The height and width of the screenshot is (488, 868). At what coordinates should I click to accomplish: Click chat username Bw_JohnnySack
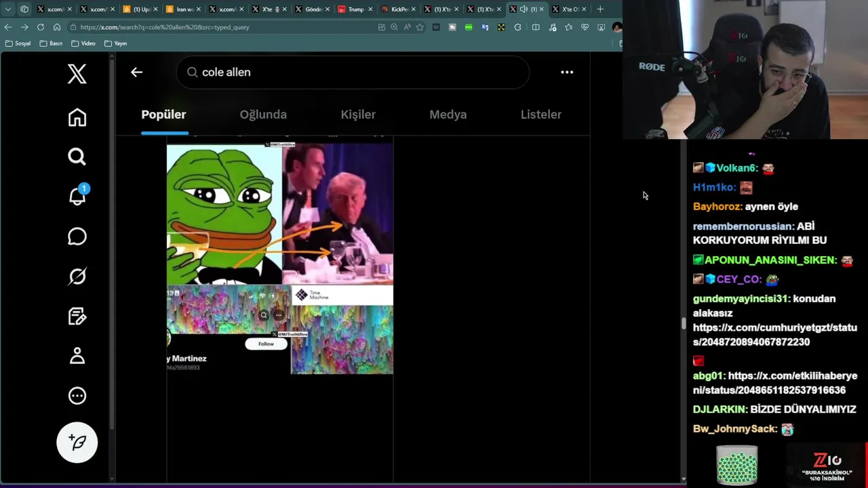coord(735,429)
